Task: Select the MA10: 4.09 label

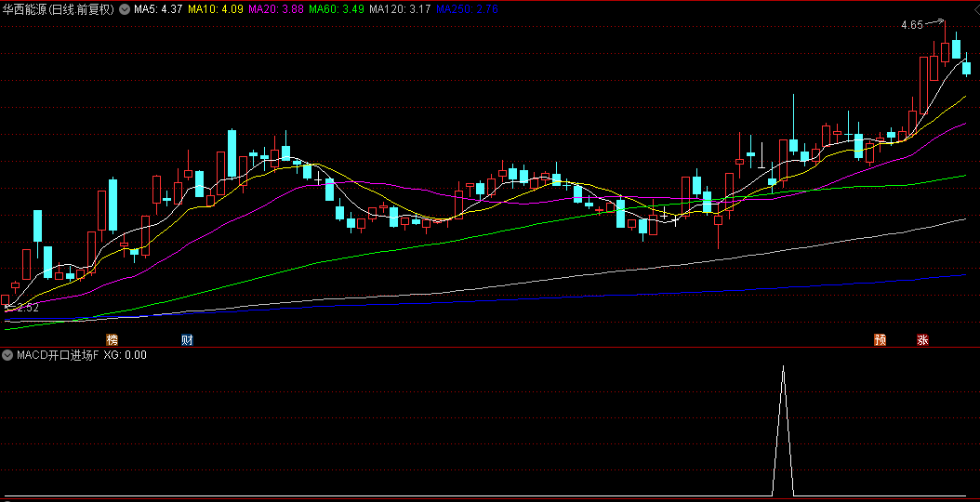Action: (216, 9)
